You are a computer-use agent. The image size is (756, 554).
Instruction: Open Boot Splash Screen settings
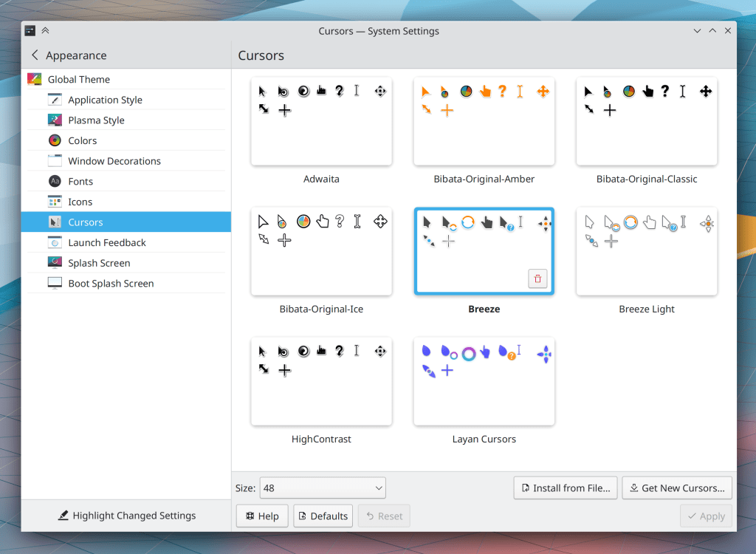pos(111,284)
